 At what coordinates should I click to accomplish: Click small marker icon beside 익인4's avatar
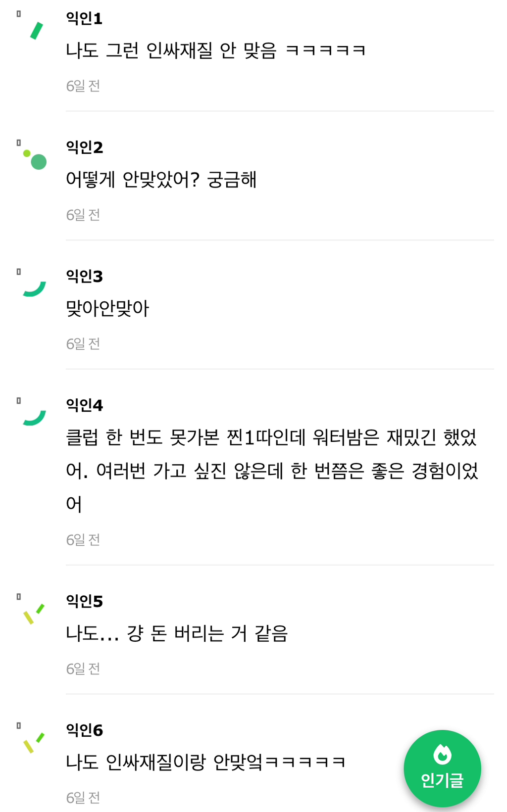(19, 401)
